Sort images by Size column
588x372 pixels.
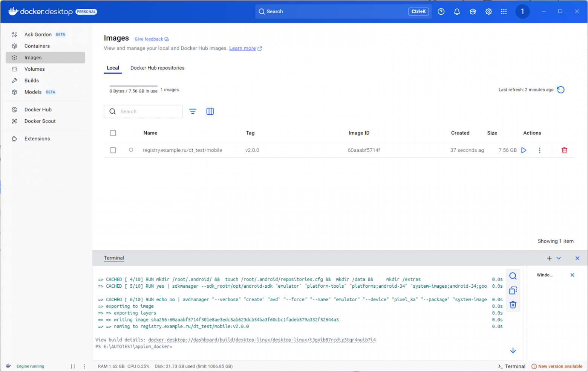492,133
